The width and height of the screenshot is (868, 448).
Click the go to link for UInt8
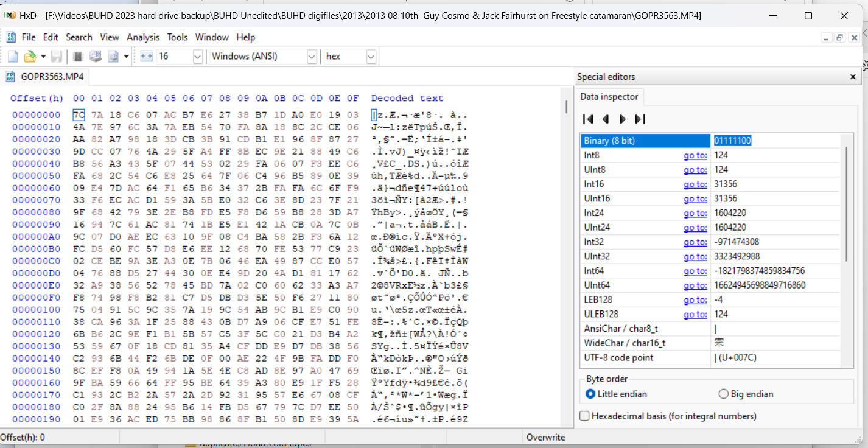click(695, 170)
